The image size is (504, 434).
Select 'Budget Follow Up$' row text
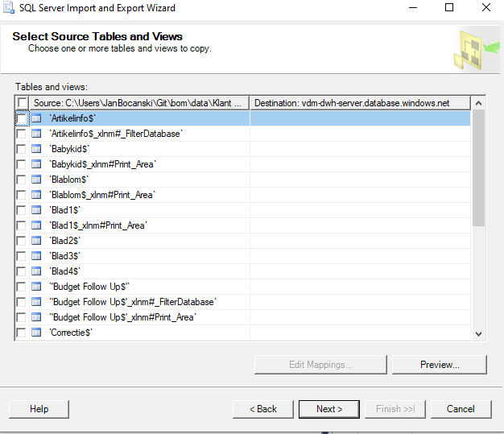click(x=89, y=287)
